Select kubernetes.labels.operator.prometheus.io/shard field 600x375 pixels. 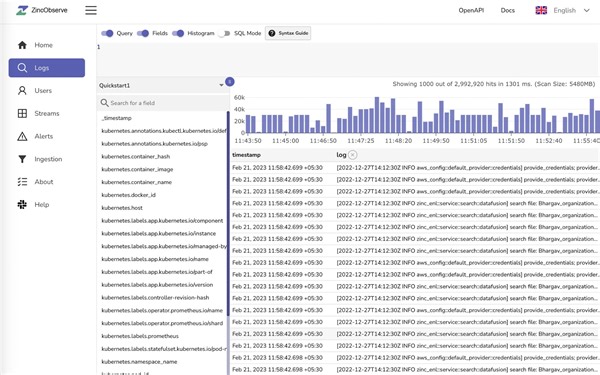[x=162, y=323]
